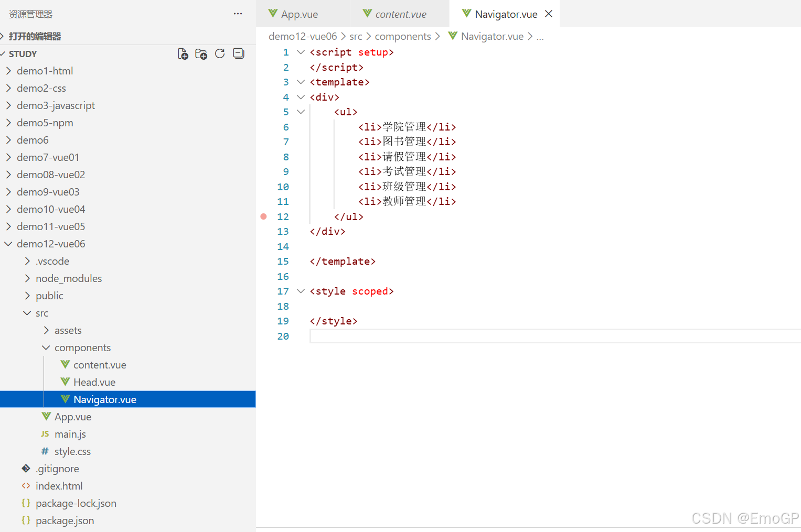Click line number 14 in the gutter
The height and width of the screenshot is (532, 801).
(x=283, y=246)
